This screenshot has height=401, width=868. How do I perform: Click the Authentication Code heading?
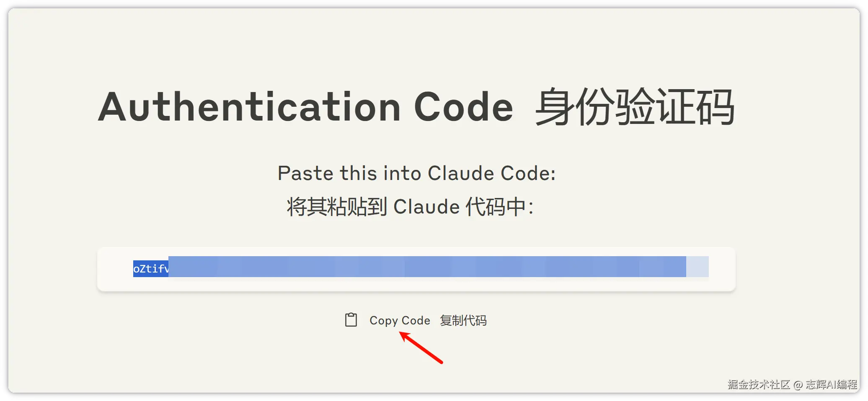pyautogui.click(x=305, y=107)
